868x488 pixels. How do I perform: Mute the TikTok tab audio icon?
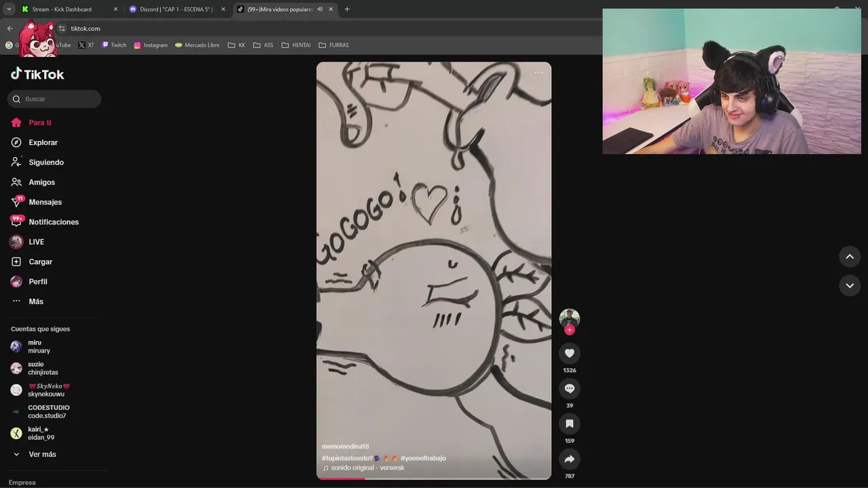tap(319, 9)
